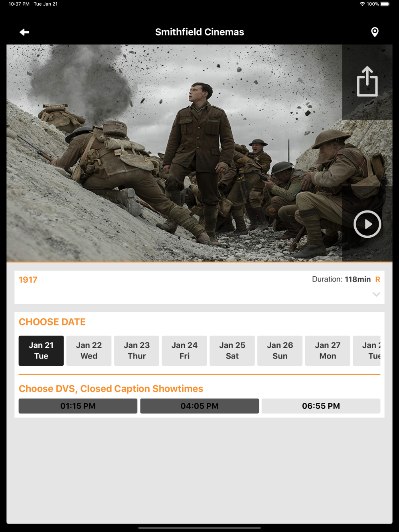Open the cinema location pin icon
This screenshot has width=399, height=532.
375,32
